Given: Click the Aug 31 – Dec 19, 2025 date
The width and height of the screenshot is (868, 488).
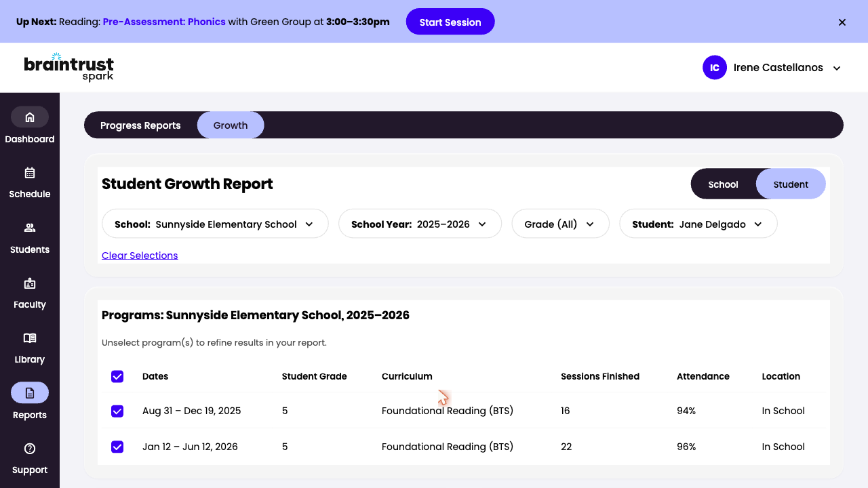Looking at the screenshot, I should coord(192,411).
